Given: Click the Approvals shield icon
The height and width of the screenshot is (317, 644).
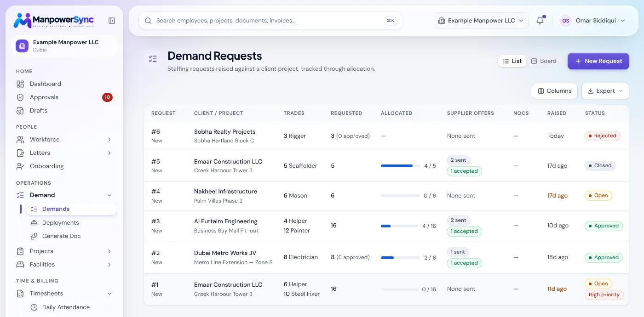Looking at the screenshot, I should tap(20, 97).
